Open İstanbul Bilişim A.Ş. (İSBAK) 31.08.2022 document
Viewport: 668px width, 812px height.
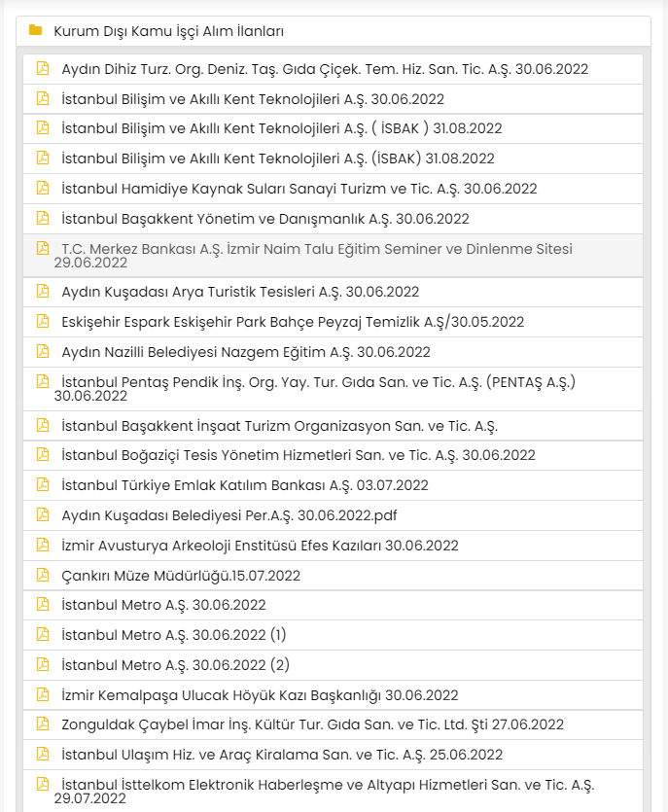(x=278, y=159)
